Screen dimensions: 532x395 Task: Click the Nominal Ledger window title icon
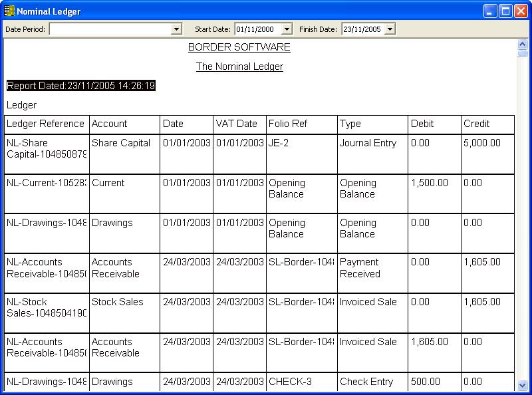pos(9,11)
